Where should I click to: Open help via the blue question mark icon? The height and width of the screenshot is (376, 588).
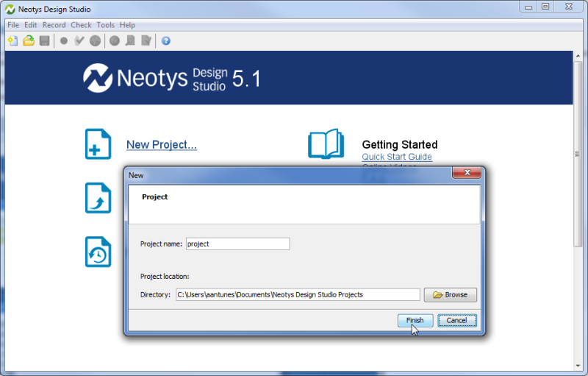[166, 40]
